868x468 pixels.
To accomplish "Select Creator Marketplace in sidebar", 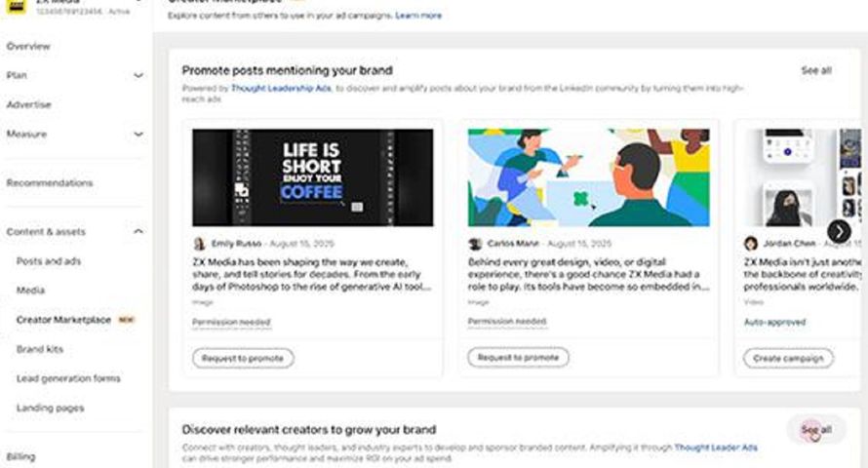I will [x=63, y=320].
